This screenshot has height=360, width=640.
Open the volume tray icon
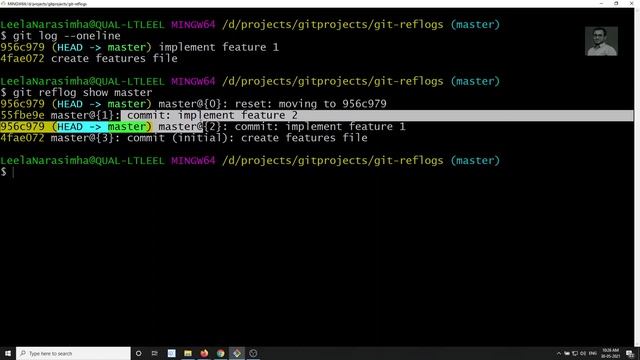583,353
